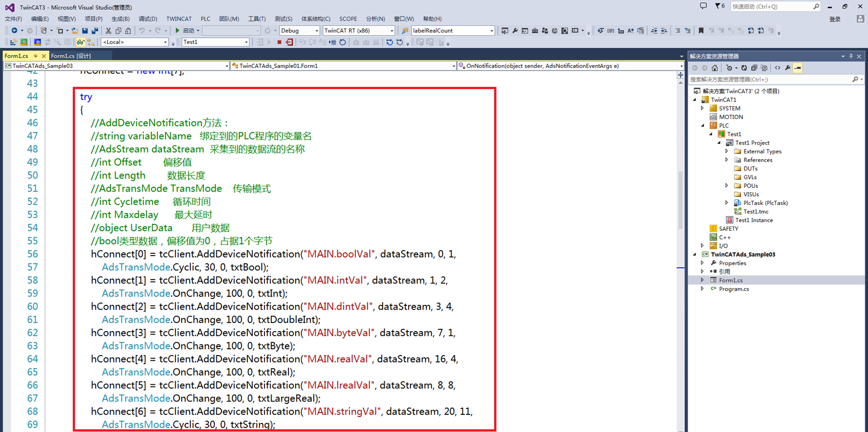
Task: Expand the Properties node in TwinCATAds_Sample03
Action: point(703,263)
